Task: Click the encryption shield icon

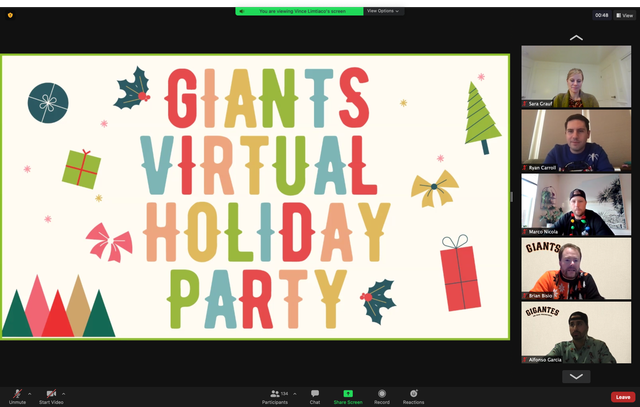Action: coord(10,15)
